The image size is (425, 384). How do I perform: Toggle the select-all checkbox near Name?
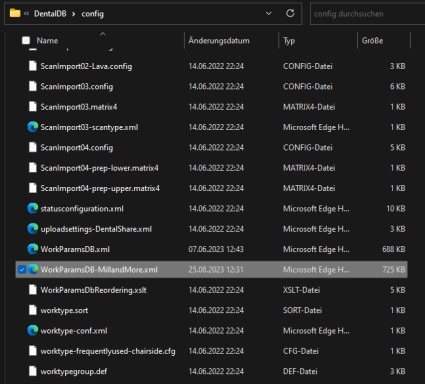[x=26, y=40]
